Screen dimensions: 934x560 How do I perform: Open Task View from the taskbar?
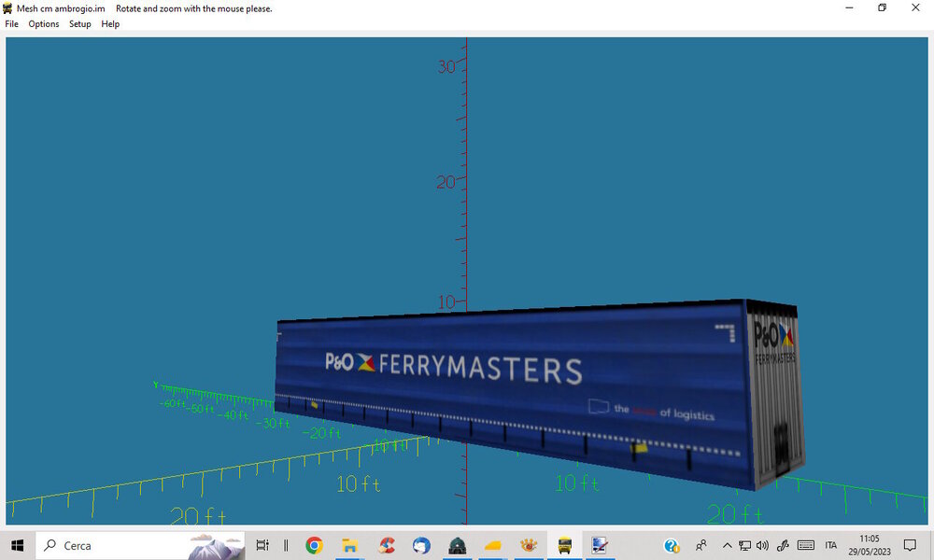(262, 545)
